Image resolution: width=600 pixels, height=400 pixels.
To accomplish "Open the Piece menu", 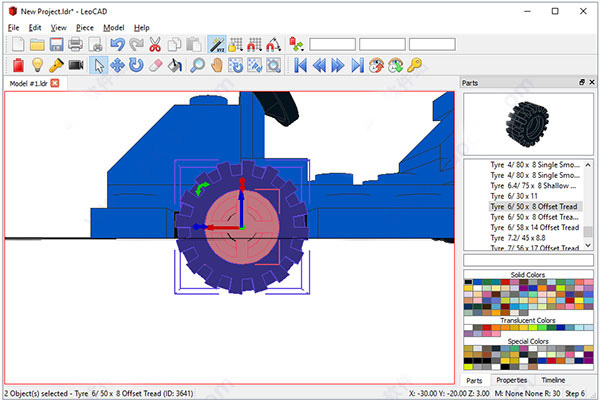I will pos(87,27).
